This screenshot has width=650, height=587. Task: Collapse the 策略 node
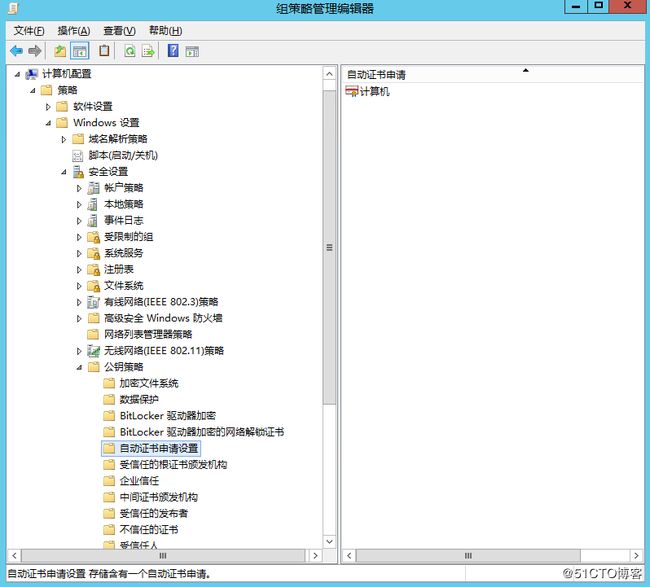(33, 91)
